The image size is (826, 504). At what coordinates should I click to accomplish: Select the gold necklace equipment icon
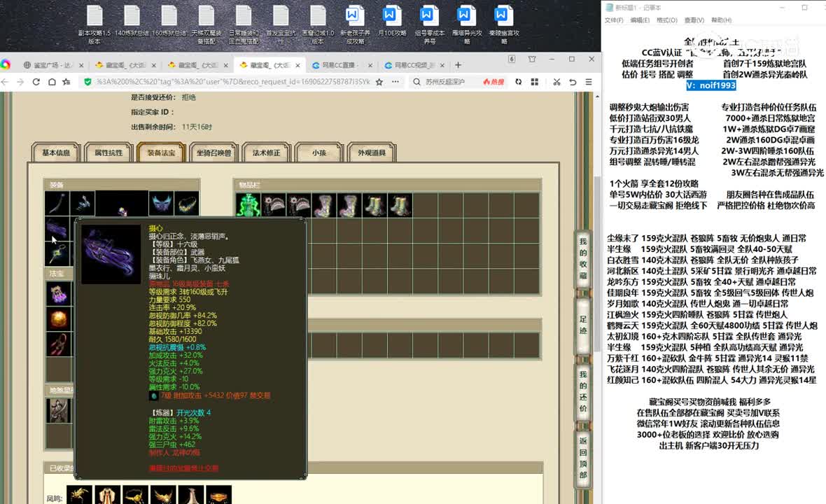point(187,203)
